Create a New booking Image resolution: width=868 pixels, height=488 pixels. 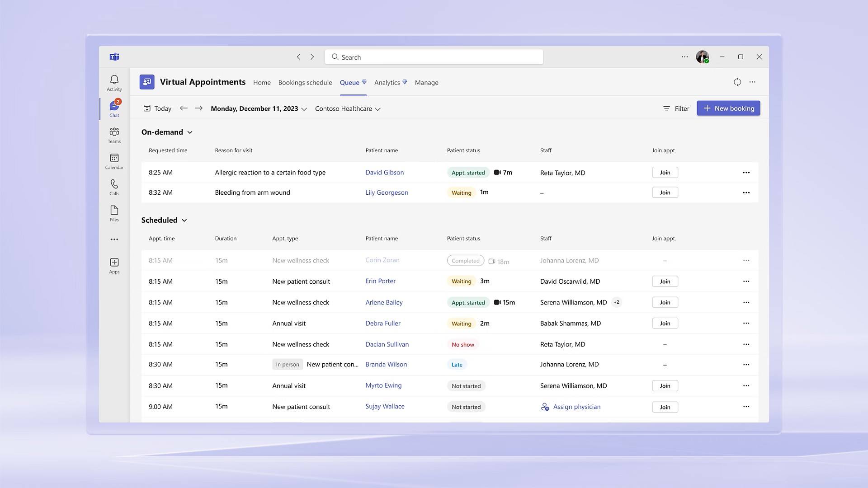[x=728, y=108]
